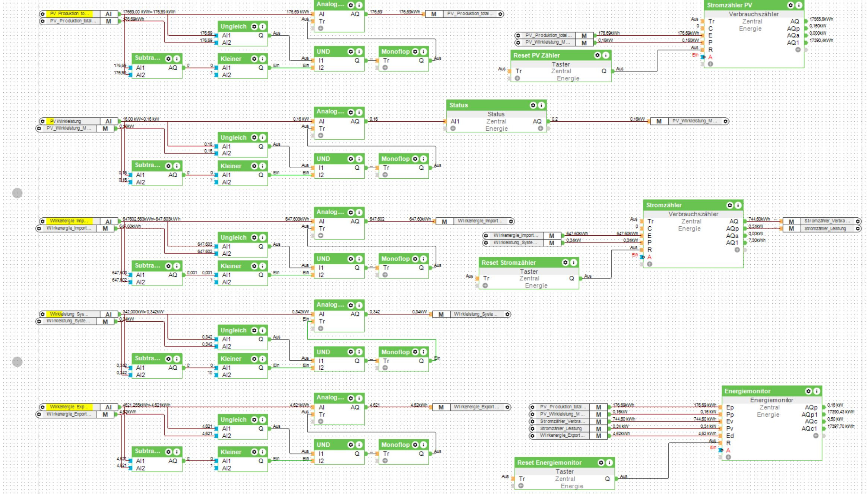Screen dimensions: 868x494
Task: Expand inputs plus on Reset PV Zähler block
Action: pos(517,79)
